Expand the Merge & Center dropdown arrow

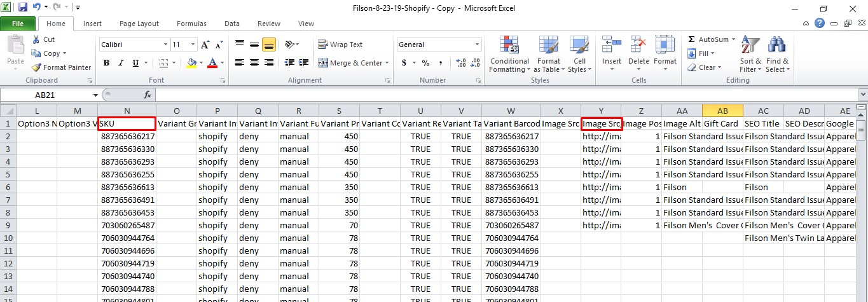pos(387,63)
